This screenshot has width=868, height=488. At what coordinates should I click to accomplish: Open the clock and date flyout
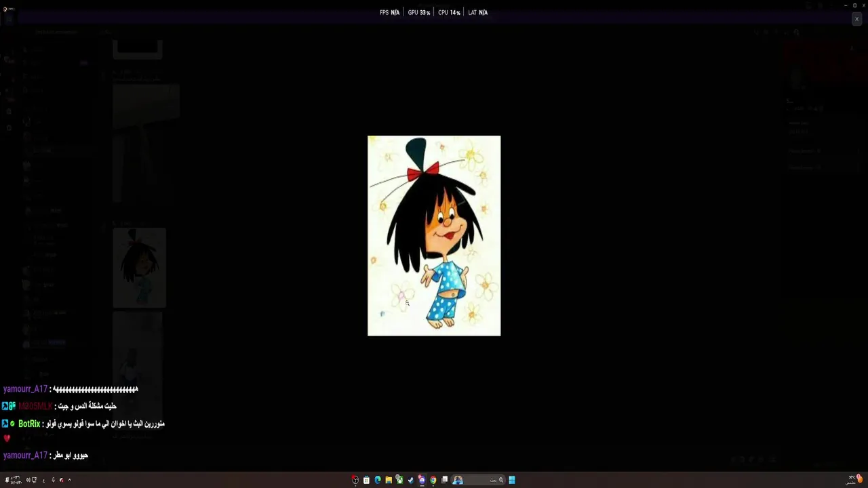point(16,480)
